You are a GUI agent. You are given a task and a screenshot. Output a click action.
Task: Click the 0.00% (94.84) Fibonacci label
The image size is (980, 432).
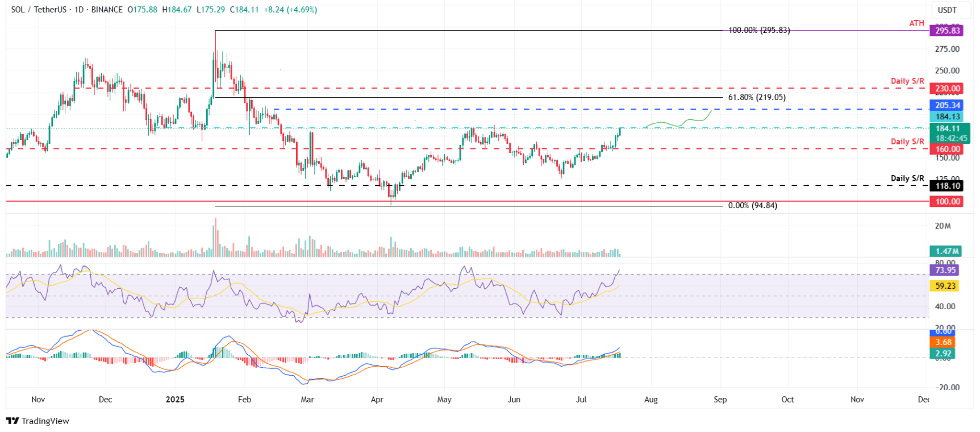[752, 206]
